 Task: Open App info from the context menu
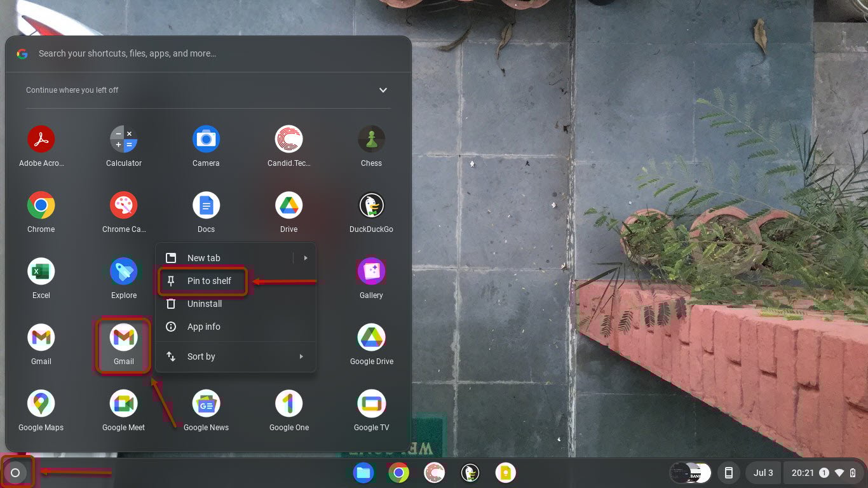[236, 327]
